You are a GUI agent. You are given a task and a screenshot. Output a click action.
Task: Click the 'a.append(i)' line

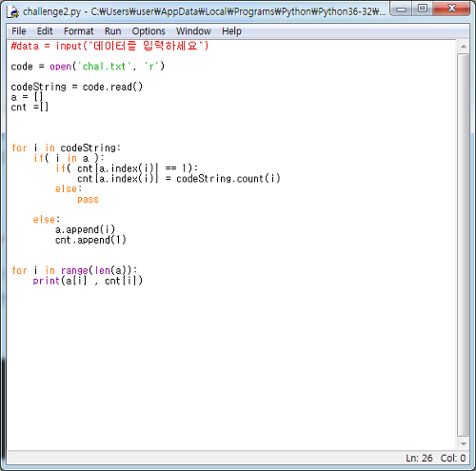click(x=85, y=229)
